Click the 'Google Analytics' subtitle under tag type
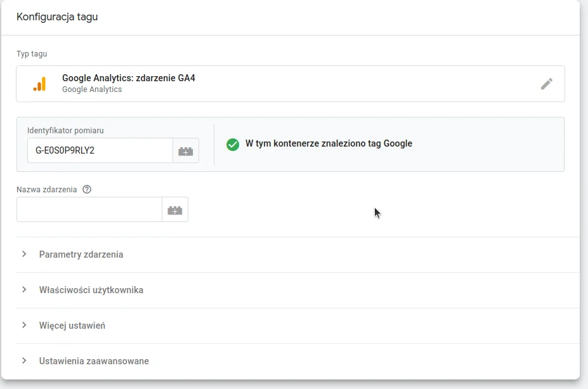The image size is (588, 389). click(92, 89)
